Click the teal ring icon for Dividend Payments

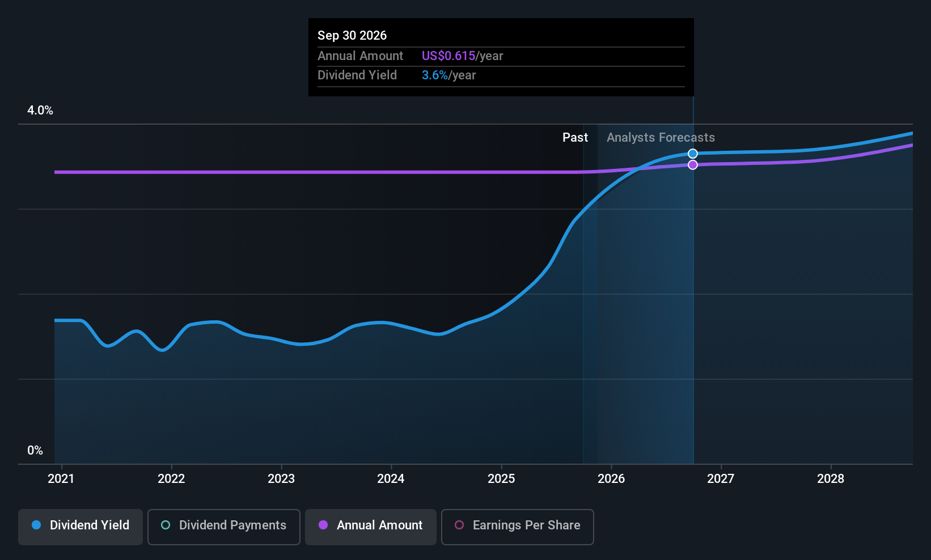[166, 525]
